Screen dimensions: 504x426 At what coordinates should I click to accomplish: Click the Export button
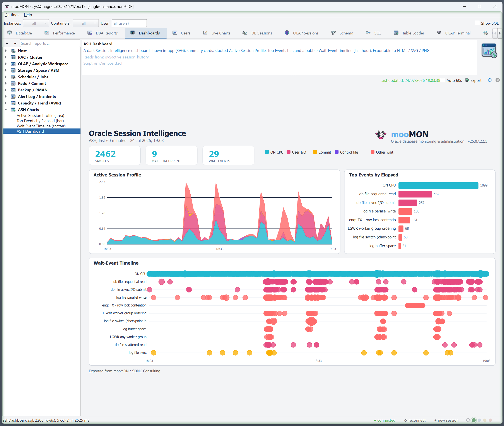(x=473, y=80)
